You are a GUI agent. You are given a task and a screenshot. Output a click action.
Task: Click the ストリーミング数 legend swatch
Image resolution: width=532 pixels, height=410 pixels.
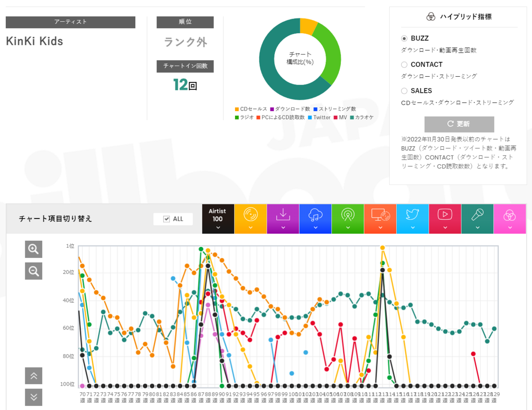click(x=314, y=109)
